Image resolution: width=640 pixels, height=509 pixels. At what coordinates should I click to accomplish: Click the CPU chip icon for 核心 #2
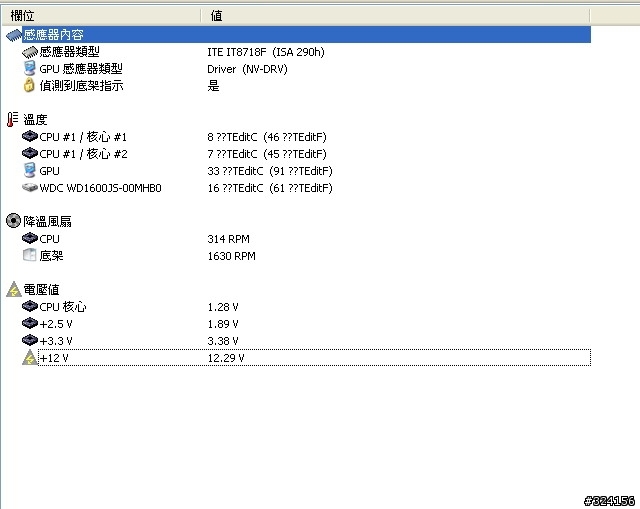click(x=30, y=153)
